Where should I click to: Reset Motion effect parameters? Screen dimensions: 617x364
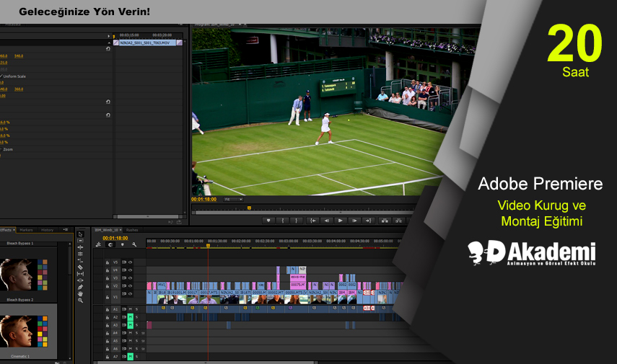[108, 49]
